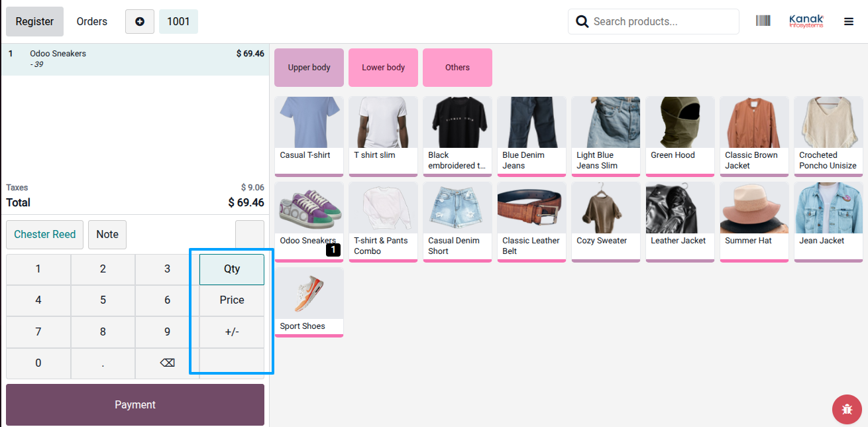Screen dimensions: 868x427
Task: Click numpad key 9
Action: pyautogui.click(x=168, y=332)
